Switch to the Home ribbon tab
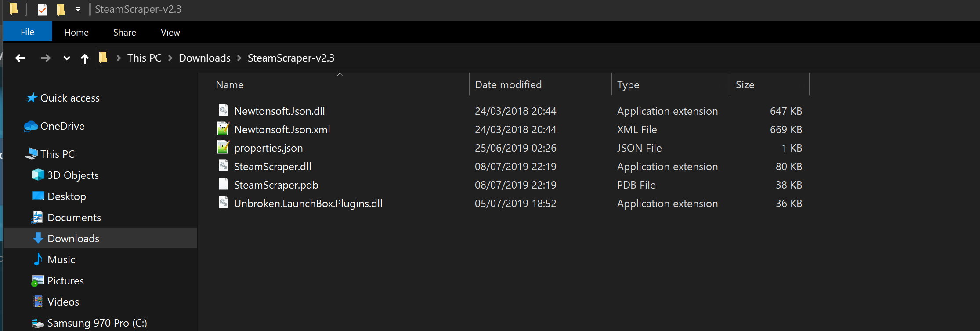 point(76,32)
